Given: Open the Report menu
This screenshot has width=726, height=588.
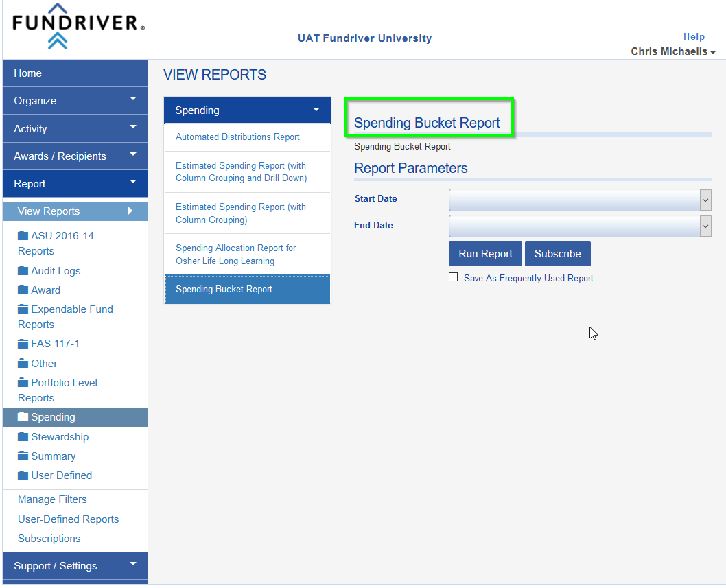Looking at the screenshot, I should (75, 183).
